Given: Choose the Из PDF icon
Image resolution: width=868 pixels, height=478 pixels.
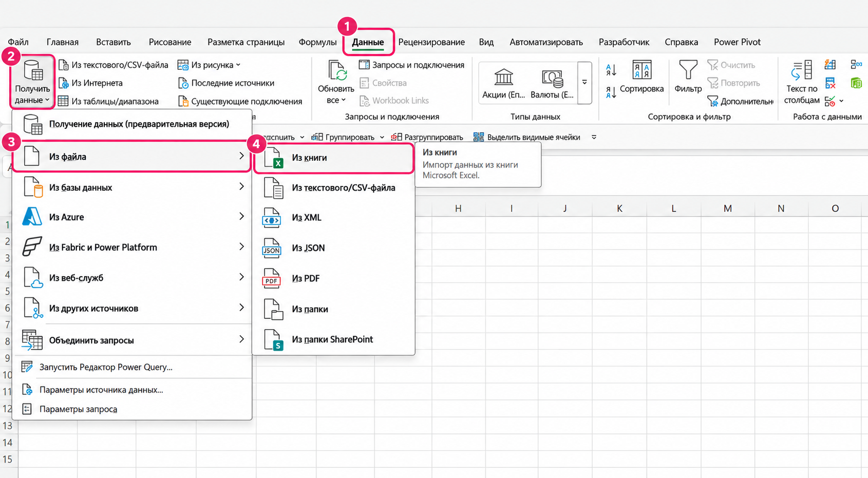Looking at the screenshot, I should (272, 278).
